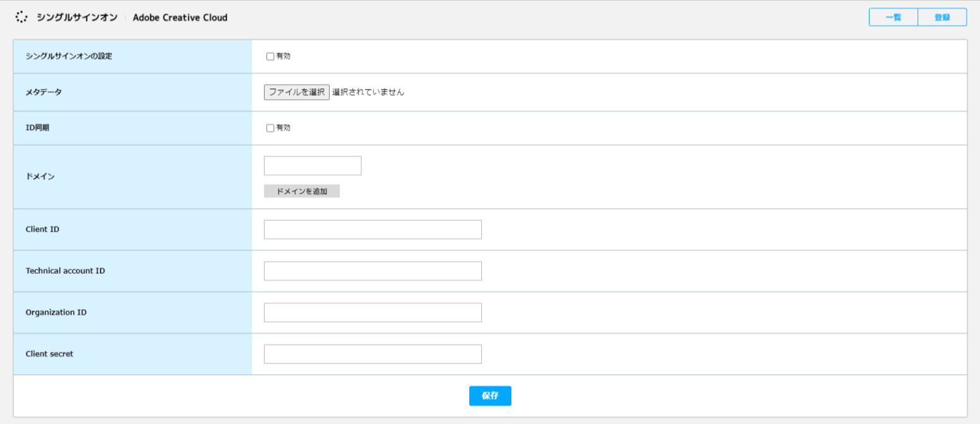Click the ドメインを追加 button
This screenshot has width=980, height=424.
tap(301, 191)
